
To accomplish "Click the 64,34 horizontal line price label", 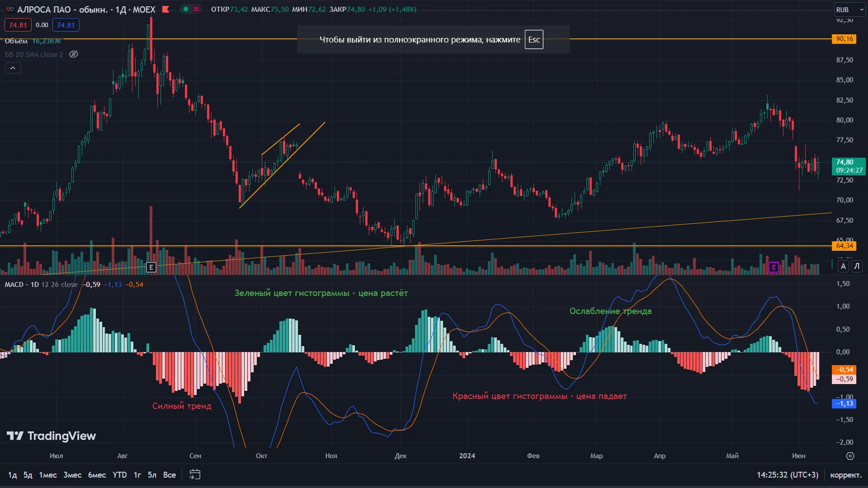I will 844,246.
